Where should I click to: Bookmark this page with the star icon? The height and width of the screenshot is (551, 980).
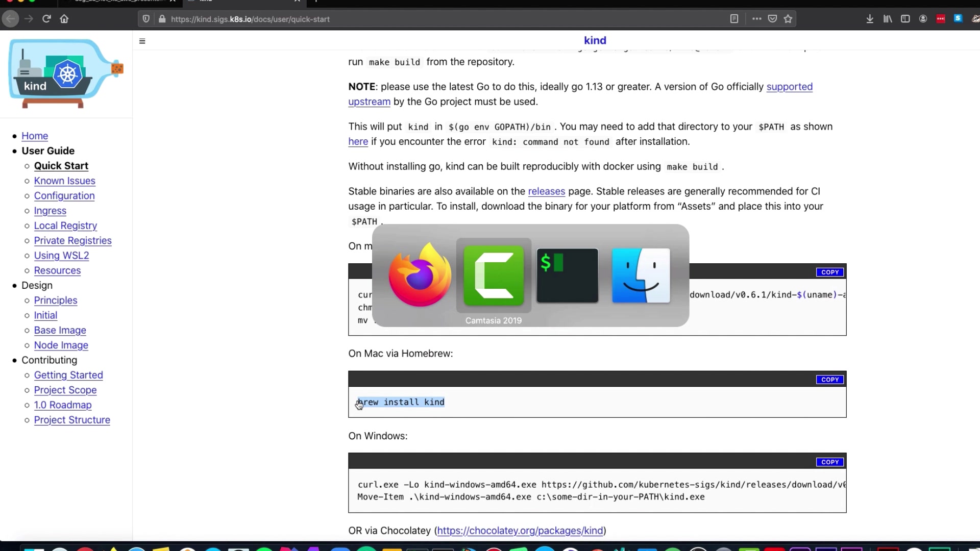click(x=788, y=19)
